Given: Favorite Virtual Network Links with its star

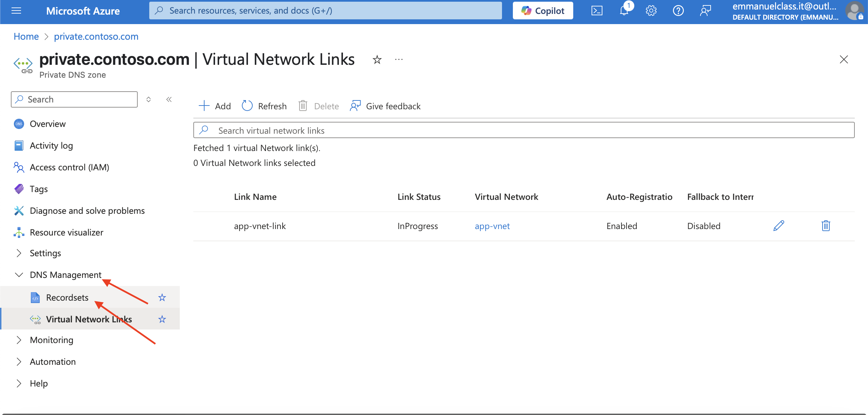Looking at the screenshot, I should (162, 319).
